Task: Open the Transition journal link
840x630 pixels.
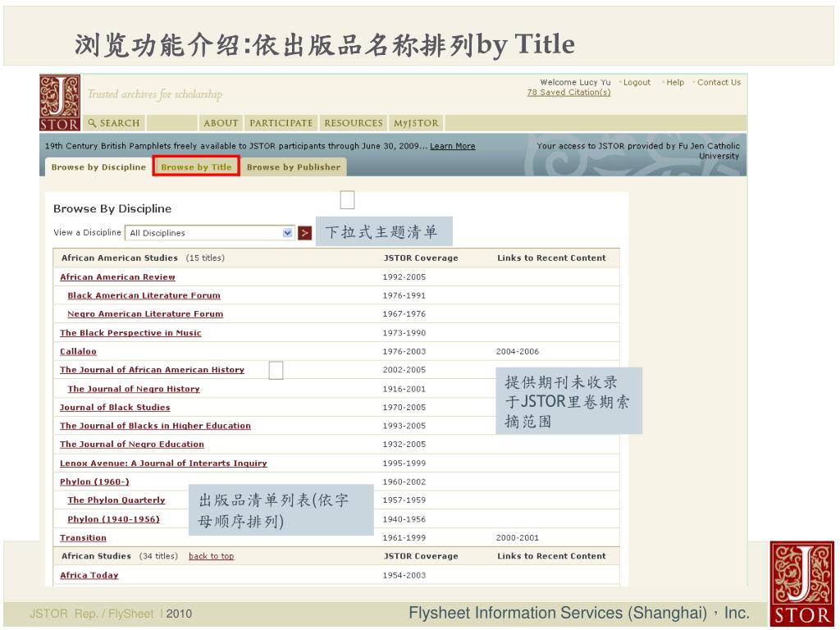Action: point(83,538)
